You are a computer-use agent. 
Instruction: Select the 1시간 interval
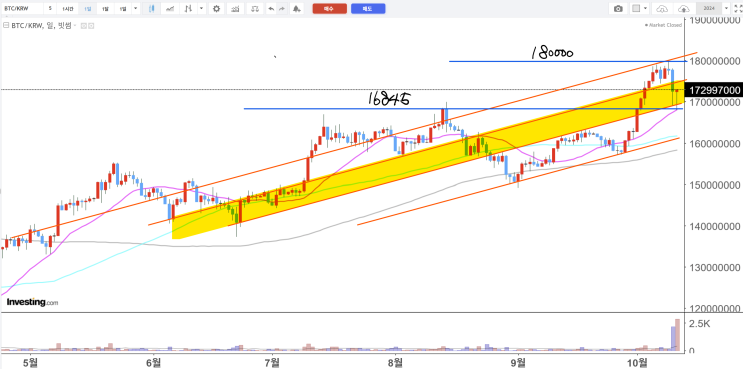[67, 9]
